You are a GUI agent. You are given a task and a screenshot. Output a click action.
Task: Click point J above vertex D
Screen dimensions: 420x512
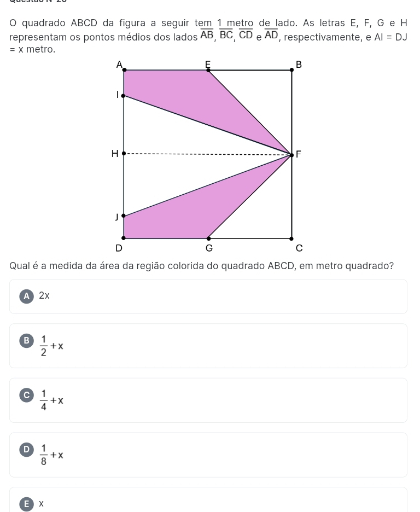tap(123, 216)
